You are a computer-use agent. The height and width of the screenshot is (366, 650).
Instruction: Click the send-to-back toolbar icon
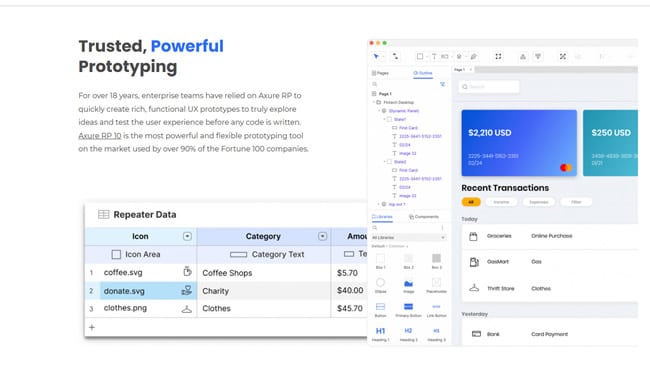pos(538,56)
